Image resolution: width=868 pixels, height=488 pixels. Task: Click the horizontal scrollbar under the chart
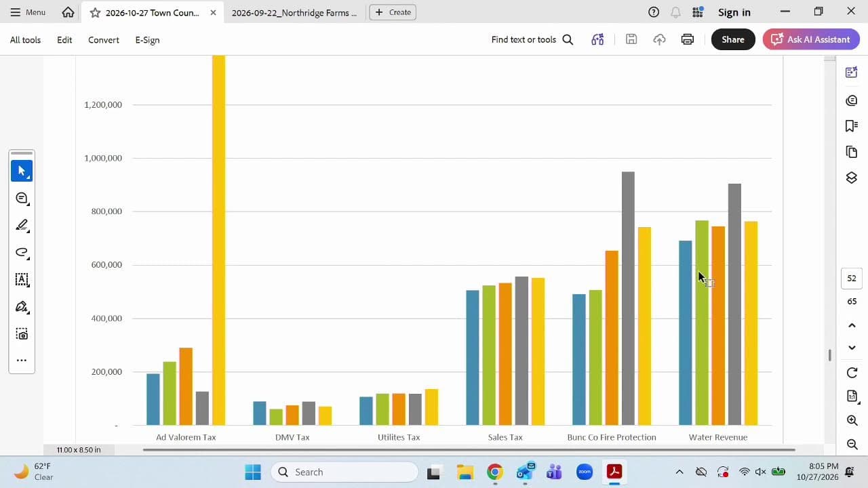pyautogui.click(x=469, y=449)
